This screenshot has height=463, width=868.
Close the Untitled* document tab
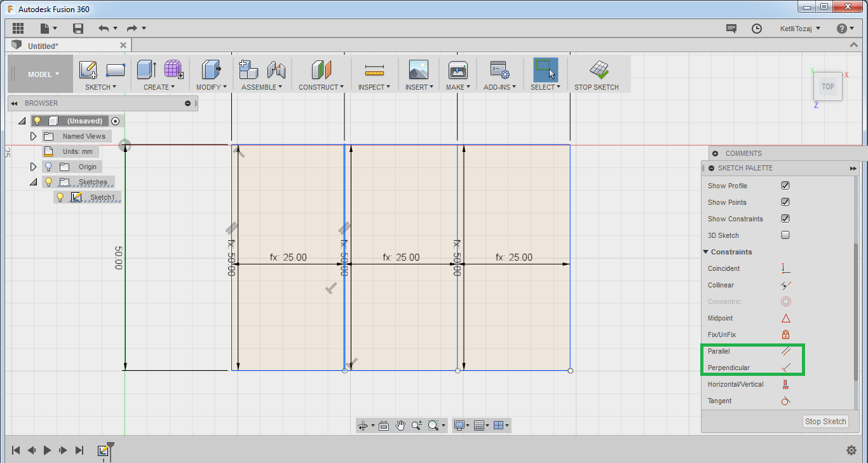[x=123, y=46]
